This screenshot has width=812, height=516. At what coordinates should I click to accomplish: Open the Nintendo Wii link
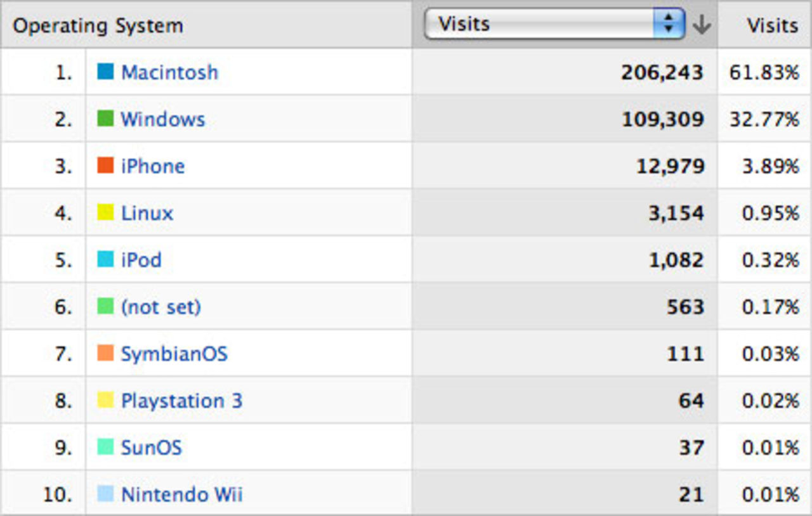[x=181, y=494]
